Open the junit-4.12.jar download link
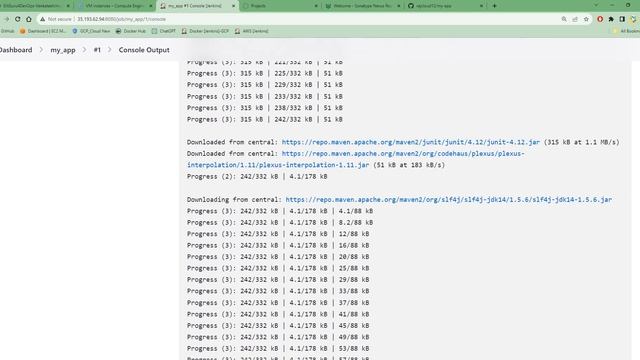The image size is (640, 360). tap(411, 142)
